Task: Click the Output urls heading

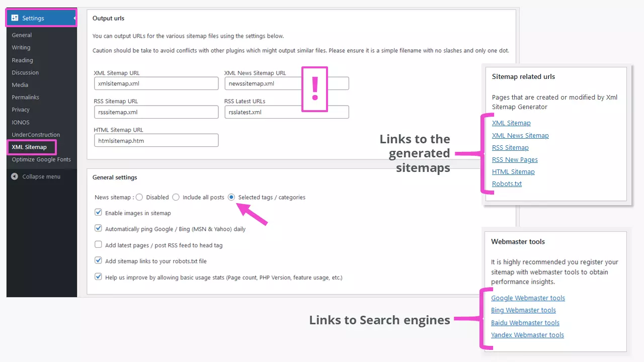Action: pos(108,18)
